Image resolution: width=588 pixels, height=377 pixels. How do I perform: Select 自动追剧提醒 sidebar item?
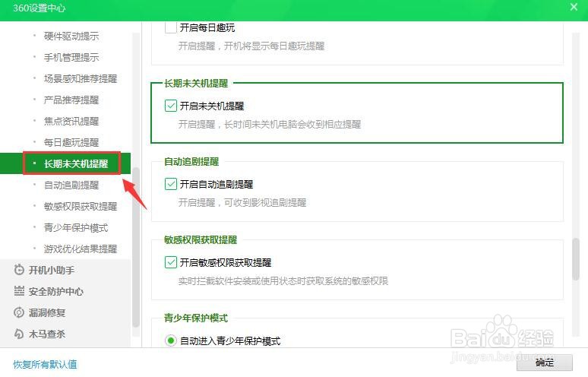click(71, 185)
